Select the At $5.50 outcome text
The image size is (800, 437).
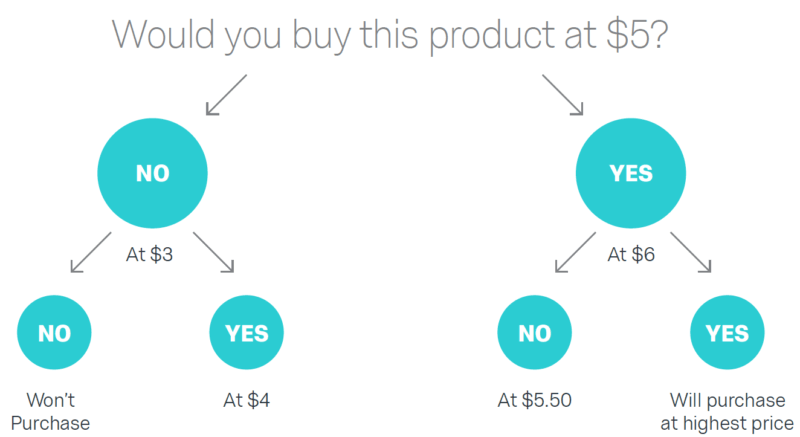[534, 402]
